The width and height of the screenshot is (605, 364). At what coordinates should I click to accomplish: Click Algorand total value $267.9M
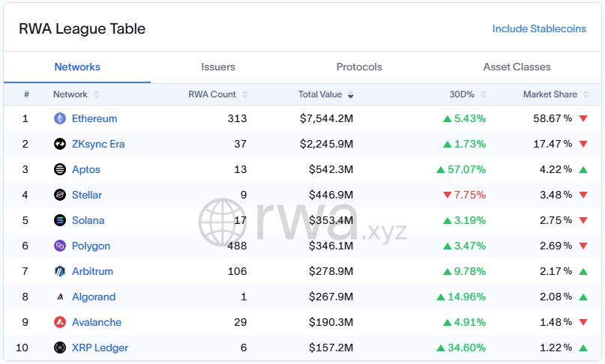[331, 297]
